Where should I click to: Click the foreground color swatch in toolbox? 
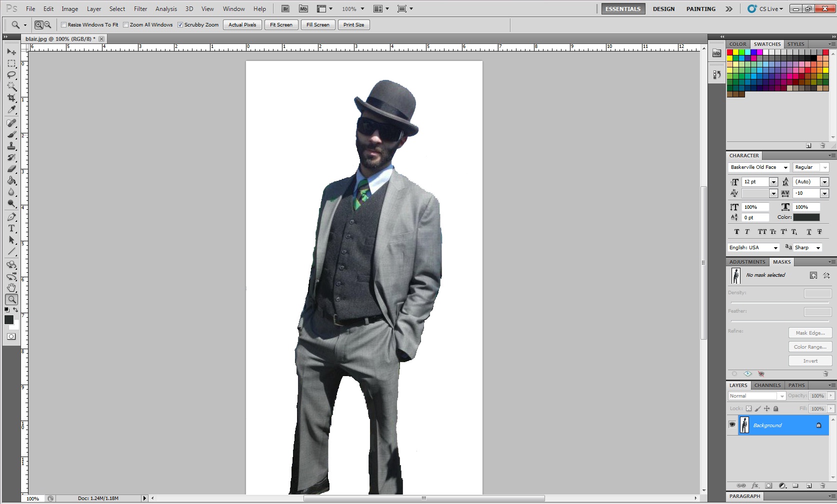pyautogui.click(x=9, y=320)
